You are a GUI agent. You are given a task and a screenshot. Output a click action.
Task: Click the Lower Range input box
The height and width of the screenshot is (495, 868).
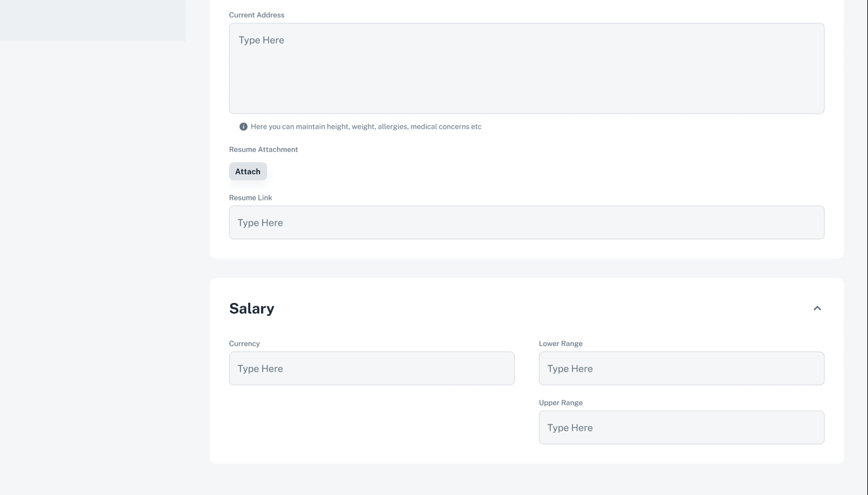[x=681, y=369]
